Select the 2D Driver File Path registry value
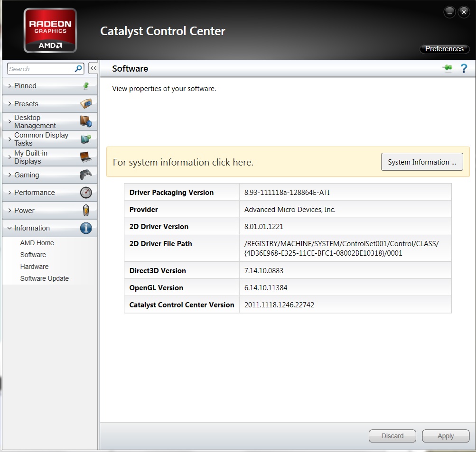The image size is (476, 452). tap(342, 248)
